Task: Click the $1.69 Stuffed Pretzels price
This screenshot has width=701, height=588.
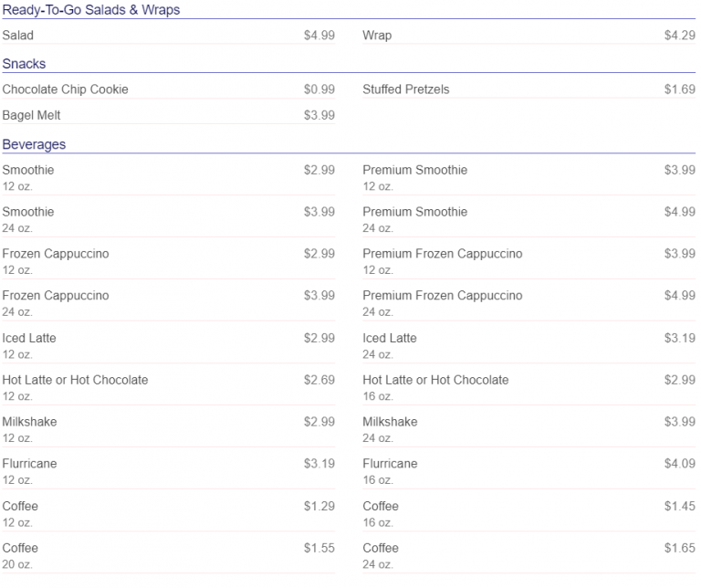Action: click(679, 89)
